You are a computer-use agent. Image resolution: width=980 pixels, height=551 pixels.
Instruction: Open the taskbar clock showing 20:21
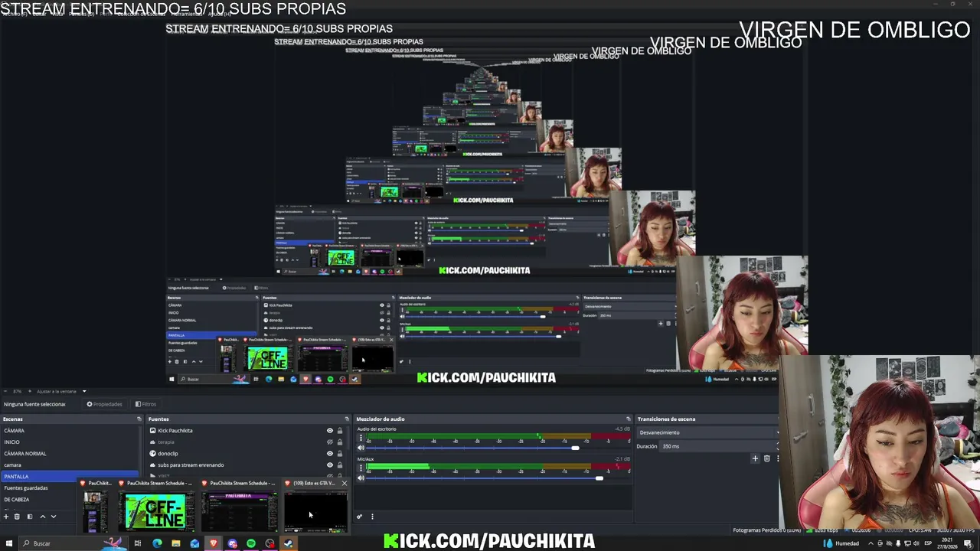947,543
